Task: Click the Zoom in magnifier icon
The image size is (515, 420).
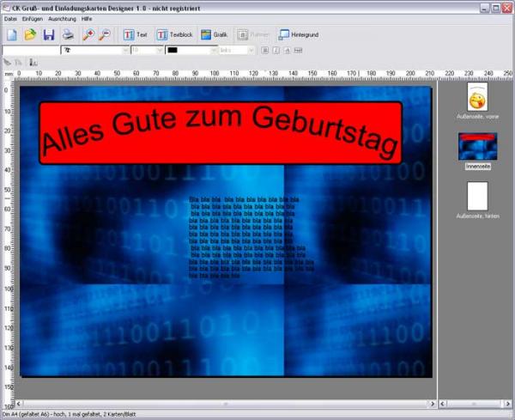Action: [88, 35]
